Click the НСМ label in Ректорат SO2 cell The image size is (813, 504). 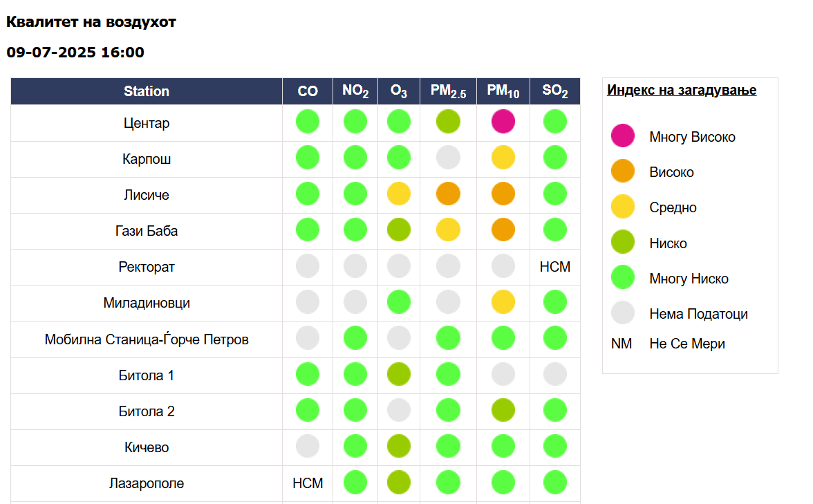(555, 267)
